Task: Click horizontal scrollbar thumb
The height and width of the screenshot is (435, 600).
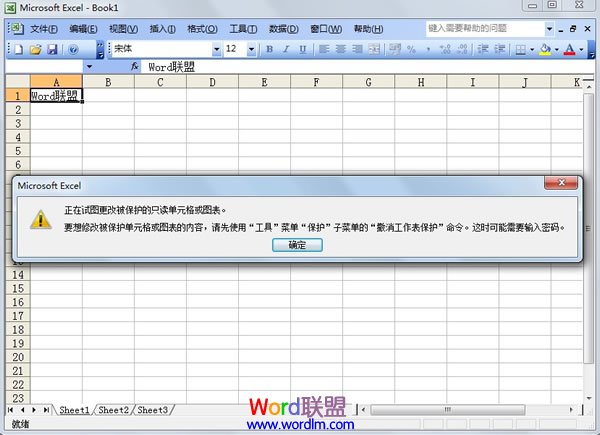Action: [448, 410]
